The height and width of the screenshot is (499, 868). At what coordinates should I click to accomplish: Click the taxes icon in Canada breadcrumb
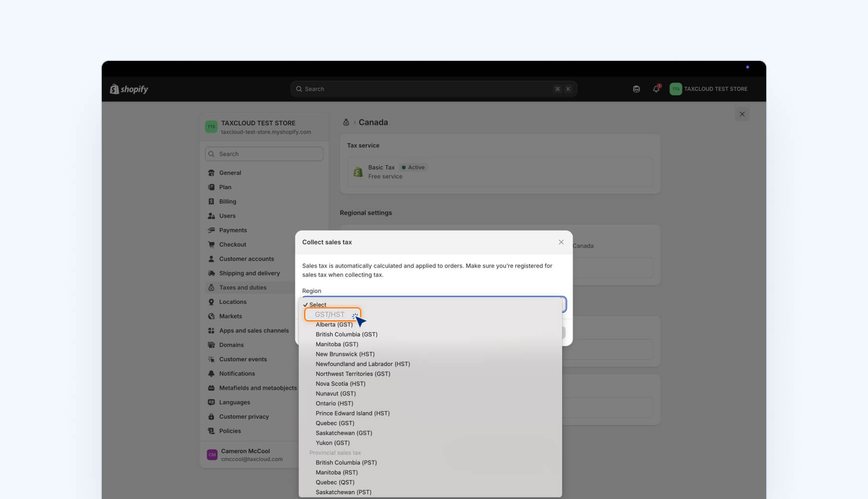pyautogui.click(x=346, y=123)
